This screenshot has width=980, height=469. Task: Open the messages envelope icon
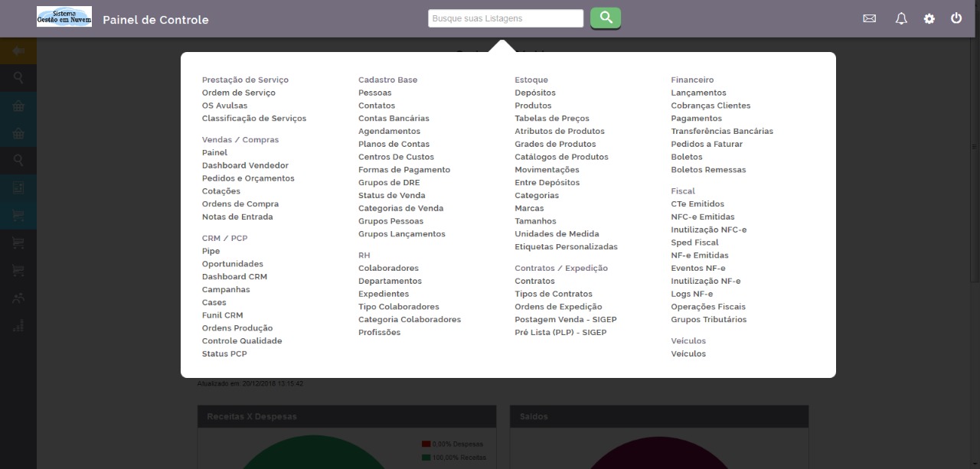869,18
